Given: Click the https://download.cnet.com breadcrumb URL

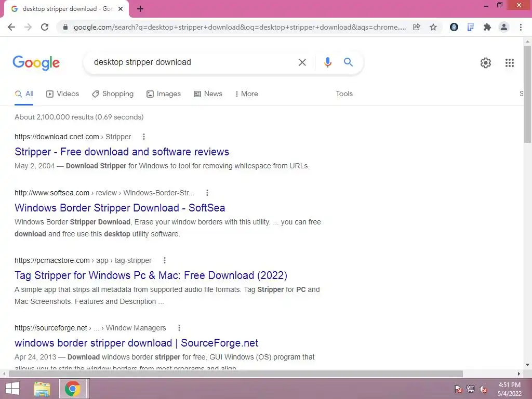Looking at the screenshot, I should [x=57, y=137].
